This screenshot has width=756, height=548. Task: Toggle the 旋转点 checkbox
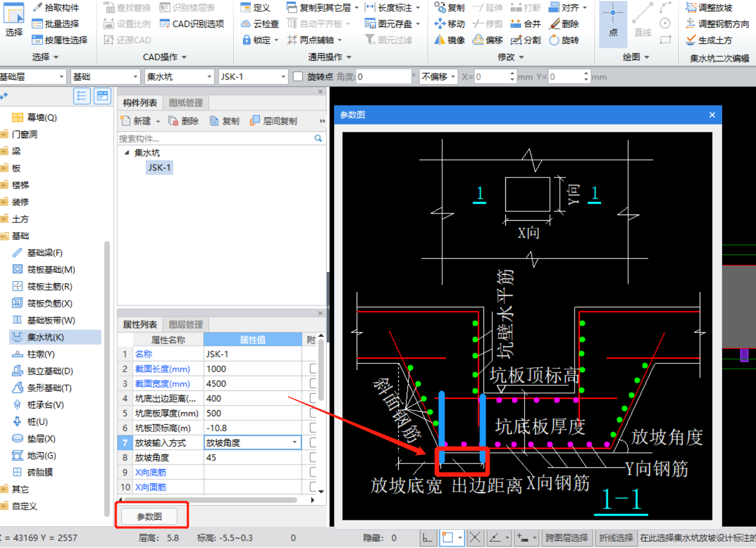(x=299, y=77)
